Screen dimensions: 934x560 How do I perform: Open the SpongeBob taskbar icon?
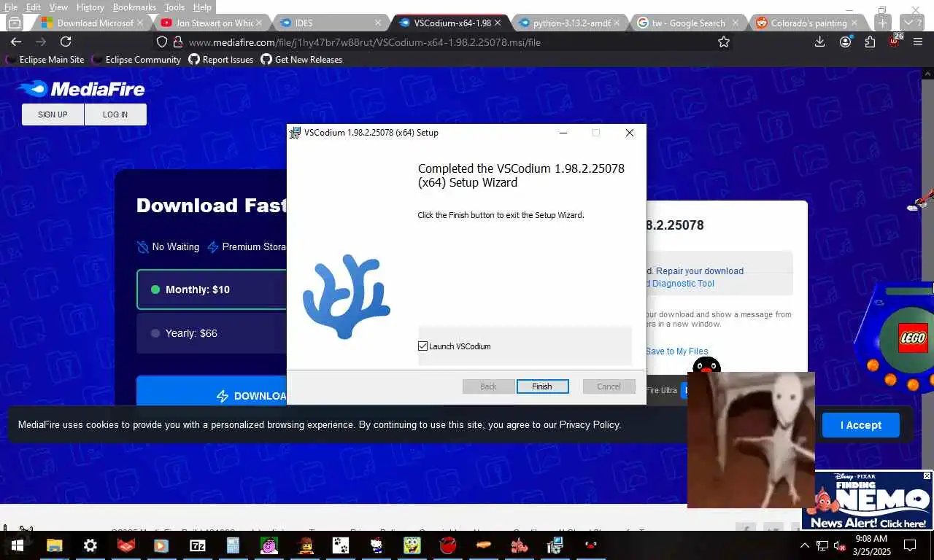click(x=412, y=545)
